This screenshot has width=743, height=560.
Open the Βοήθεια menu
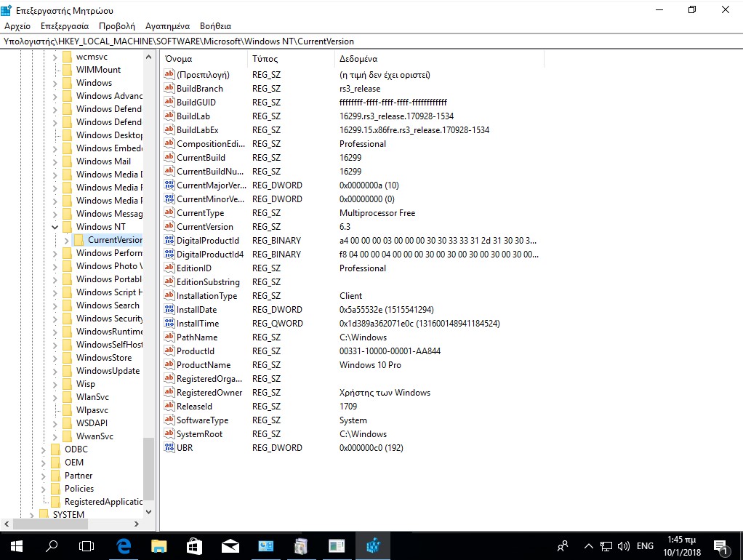click(x=216, y=26)
